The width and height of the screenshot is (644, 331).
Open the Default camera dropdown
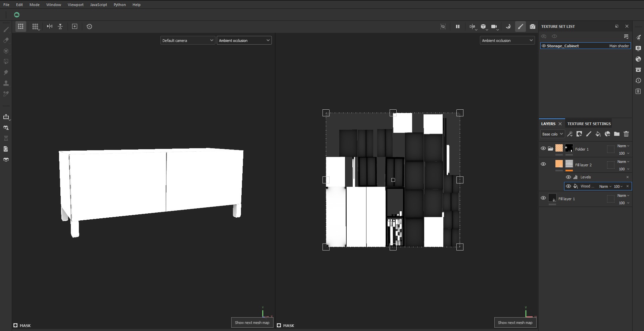[188, 41]
